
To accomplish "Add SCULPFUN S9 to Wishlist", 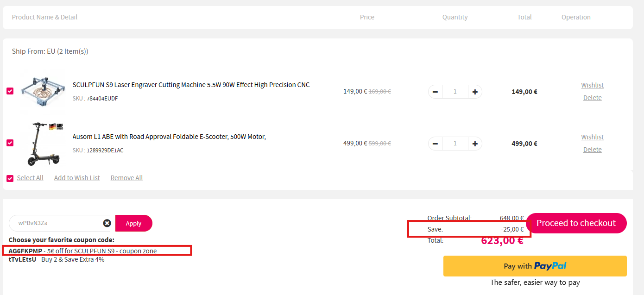I will point(593,85).
